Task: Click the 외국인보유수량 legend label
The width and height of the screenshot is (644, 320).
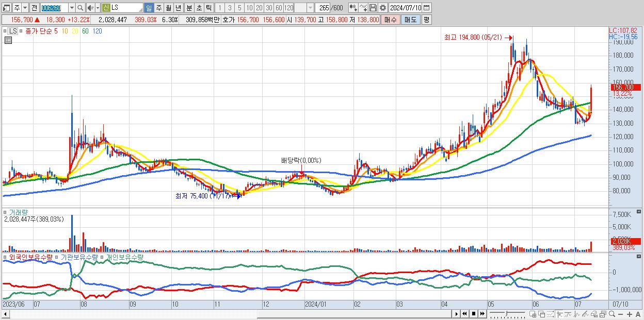Action: tap(31, 257)
